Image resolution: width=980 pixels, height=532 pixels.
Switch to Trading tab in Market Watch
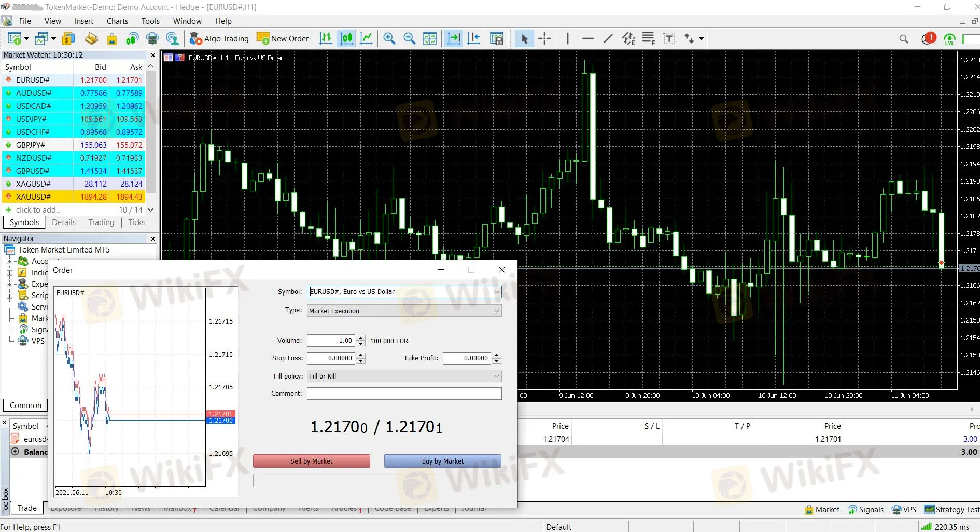101,222
